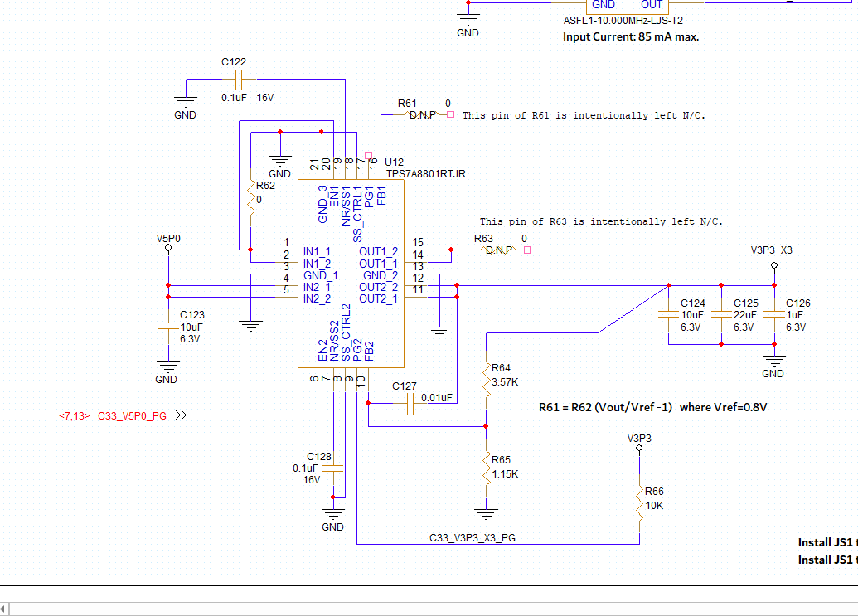858x616 pixels.
Task: Select the R61 intentionally left N/C note
Action: [584, 115]
